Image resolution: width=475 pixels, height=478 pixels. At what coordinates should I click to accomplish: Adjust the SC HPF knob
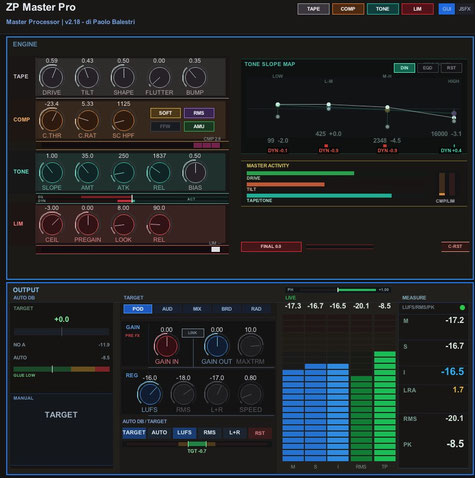tap(123, 120)
